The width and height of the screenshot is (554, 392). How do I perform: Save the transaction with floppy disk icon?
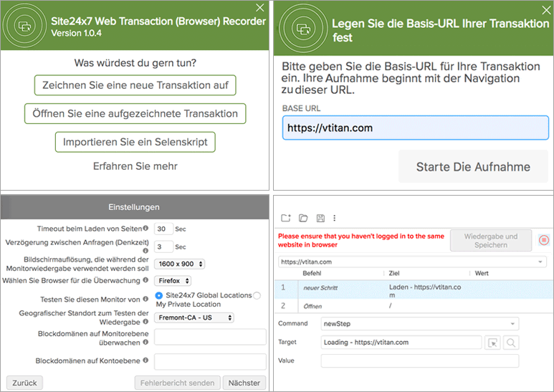tap(320, 219)
